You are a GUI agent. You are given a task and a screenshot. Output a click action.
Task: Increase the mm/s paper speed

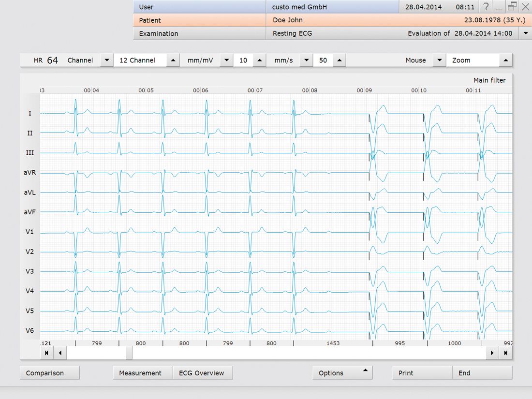tap(340, 60)
